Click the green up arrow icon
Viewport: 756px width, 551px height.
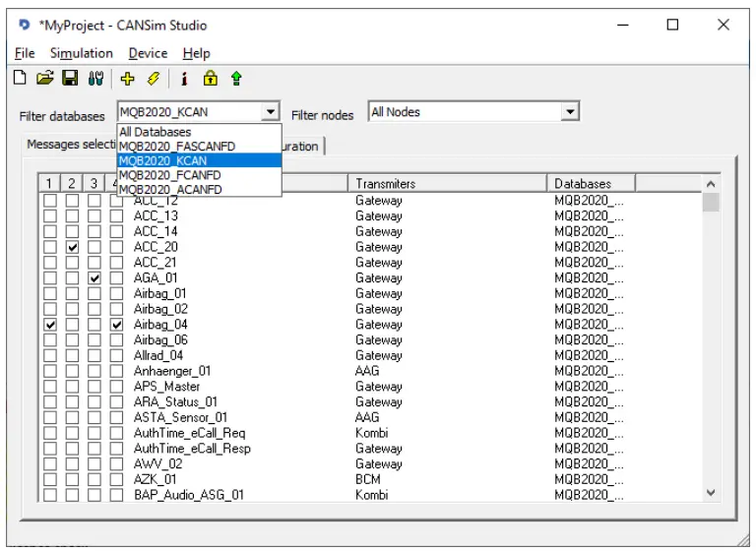236,79
